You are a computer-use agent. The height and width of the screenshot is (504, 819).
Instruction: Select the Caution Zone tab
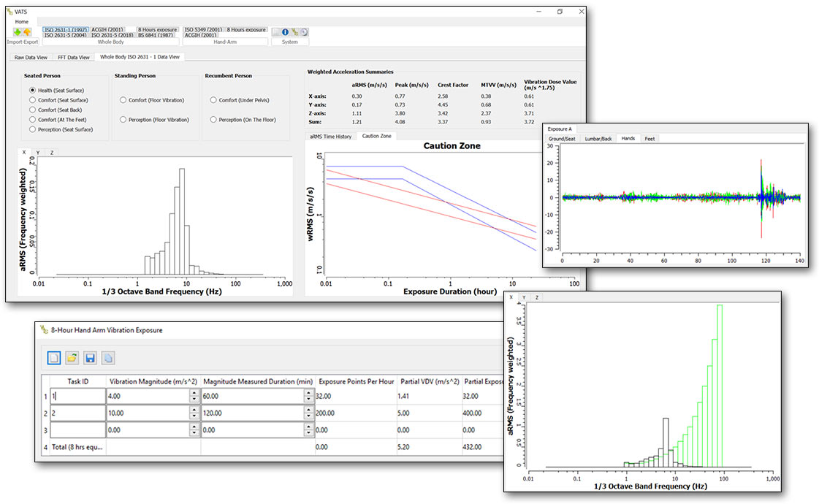click(x=376, y=136)
